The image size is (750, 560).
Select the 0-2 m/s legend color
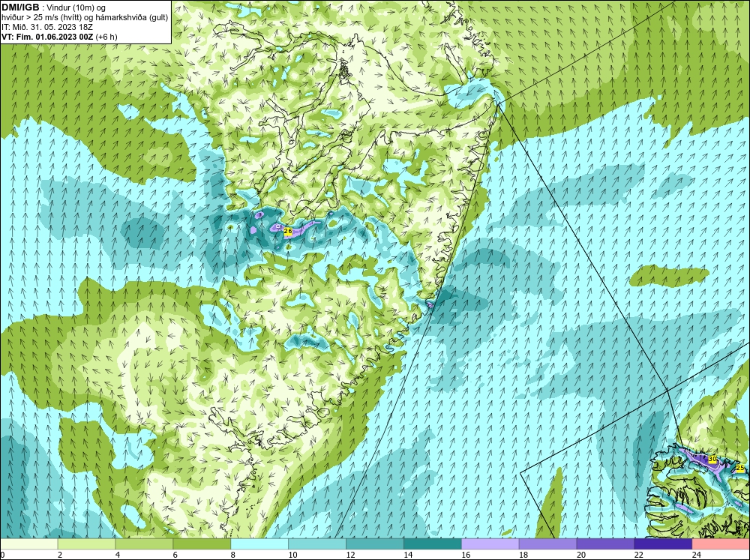29,544
